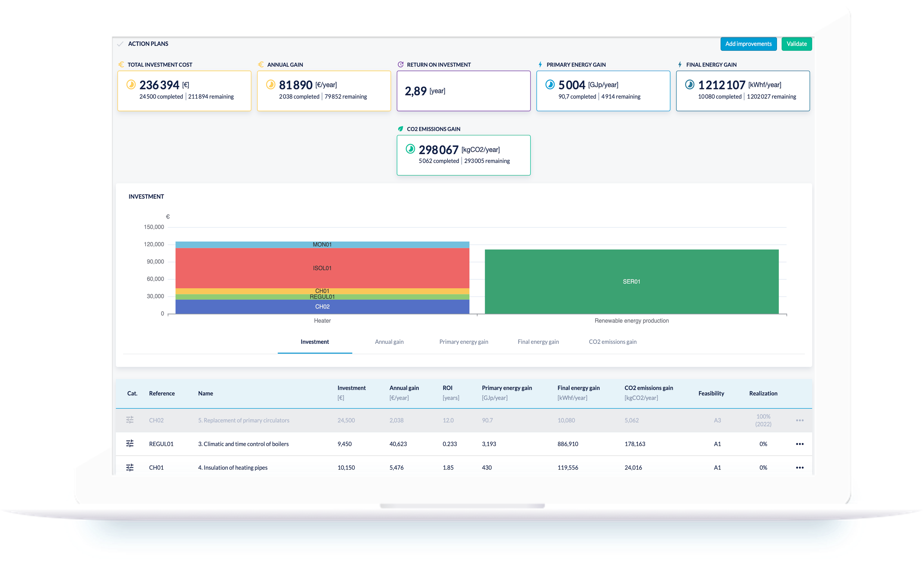Toggle the checkmark next to Action Plans
924x564 pixels.
point(120,44)
